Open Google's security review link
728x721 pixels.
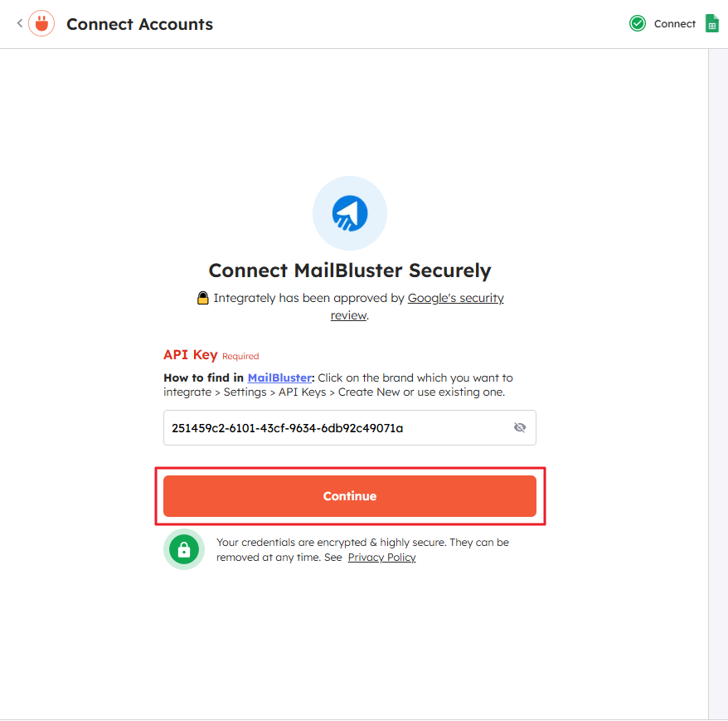pos(455,298)
